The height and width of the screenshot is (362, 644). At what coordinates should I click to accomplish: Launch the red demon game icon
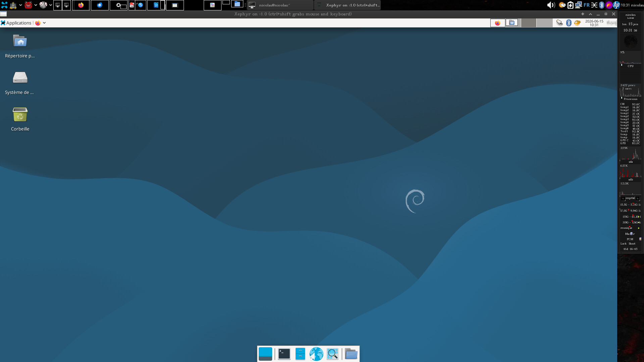tap(28, 5)
